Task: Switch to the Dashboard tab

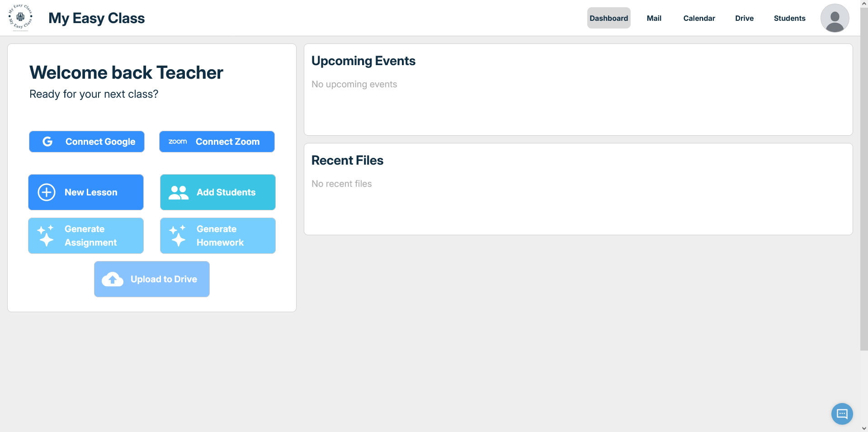Action: 609,18
